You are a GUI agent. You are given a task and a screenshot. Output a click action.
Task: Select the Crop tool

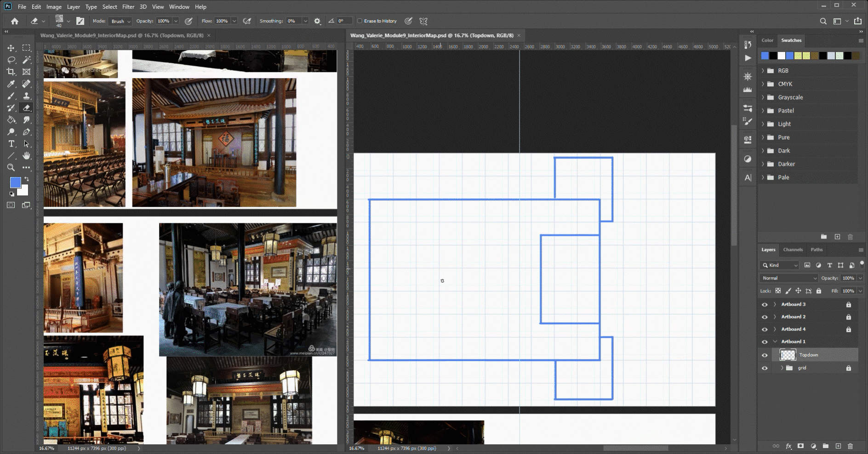pos(11,72)
